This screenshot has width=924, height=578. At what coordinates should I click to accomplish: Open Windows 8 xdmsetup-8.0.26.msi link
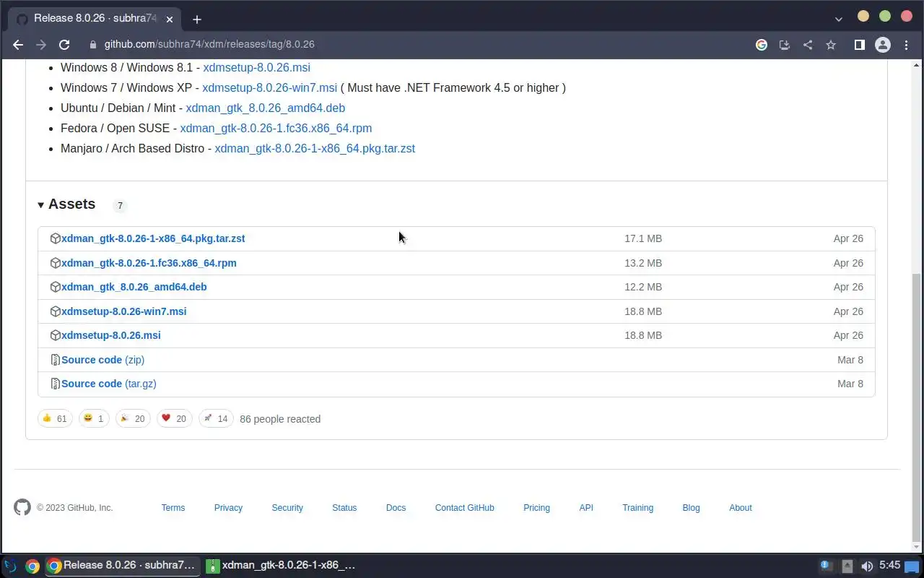pos(256,67)
